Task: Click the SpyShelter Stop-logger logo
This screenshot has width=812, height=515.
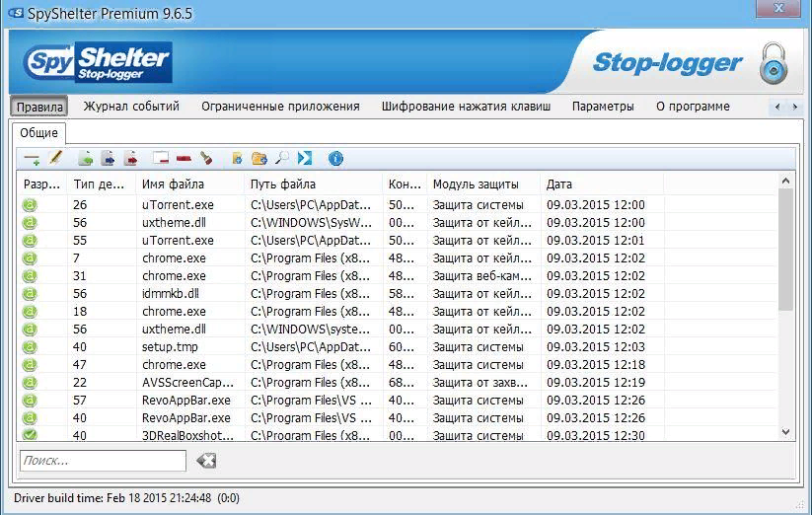Action: [98, 62]
